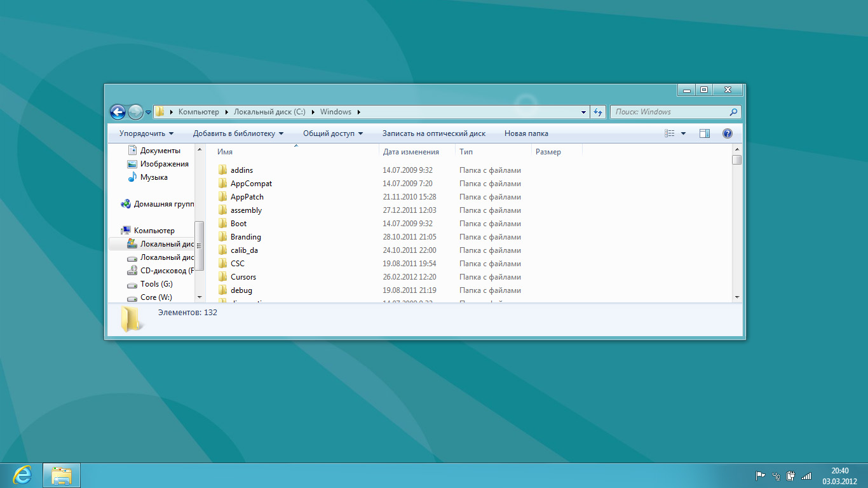This screenshot has width=868, height=488.
Task: Expand the arrow after Windows breadcrumb
Action: click(x=359, y=112)
